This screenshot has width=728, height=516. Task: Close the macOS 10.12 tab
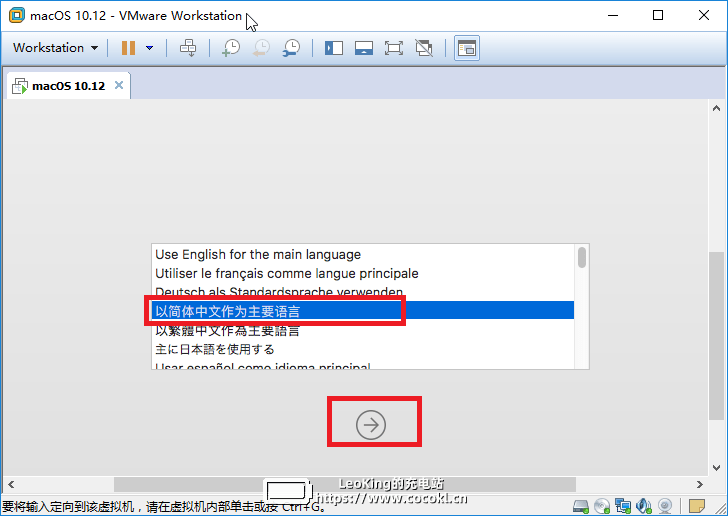[119, 85]
